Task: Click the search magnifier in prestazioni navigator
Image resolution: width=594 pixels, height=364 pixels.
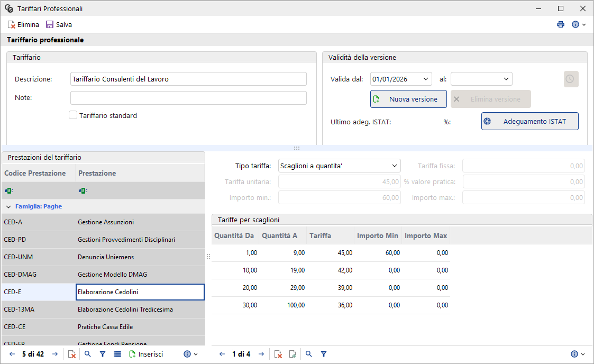Action: pyautogui.click(x=87, y=354)
